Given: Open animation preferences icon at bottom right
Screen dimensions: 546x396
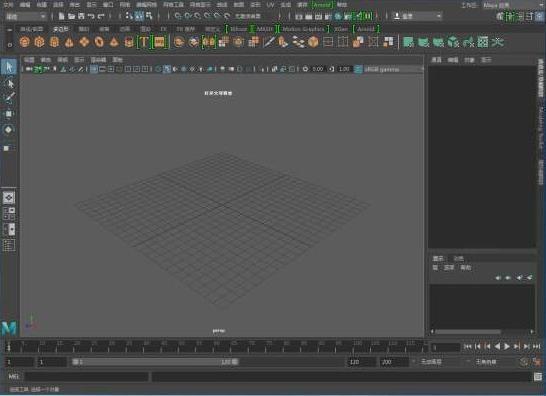Looking at the screenshot, I should coord(538,362).
